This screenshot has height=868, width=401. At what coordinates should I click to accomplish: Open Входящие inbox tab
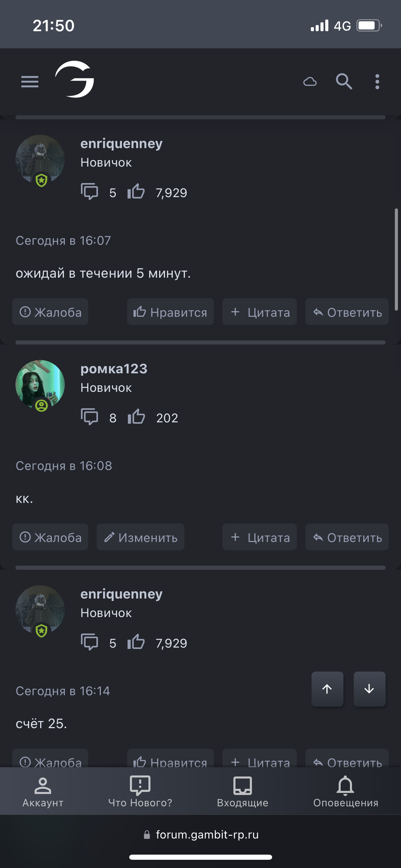(x=243, y=791)
